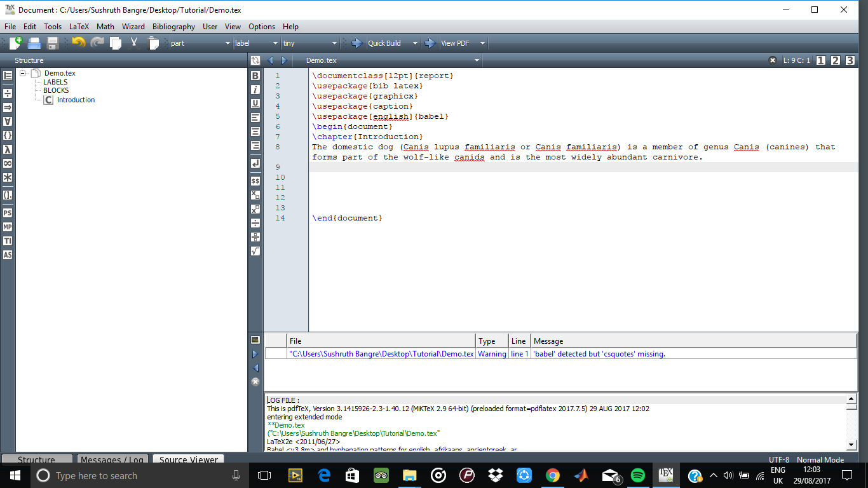This screenshot has height=488, width=868.
Task: Toggle between master document and current document
Action: (x=255, y=60)
